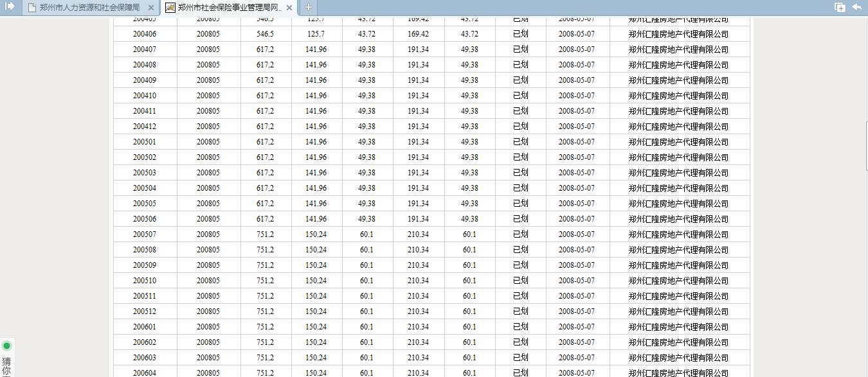Click company name in the 200501 row

tap(678, 142)
